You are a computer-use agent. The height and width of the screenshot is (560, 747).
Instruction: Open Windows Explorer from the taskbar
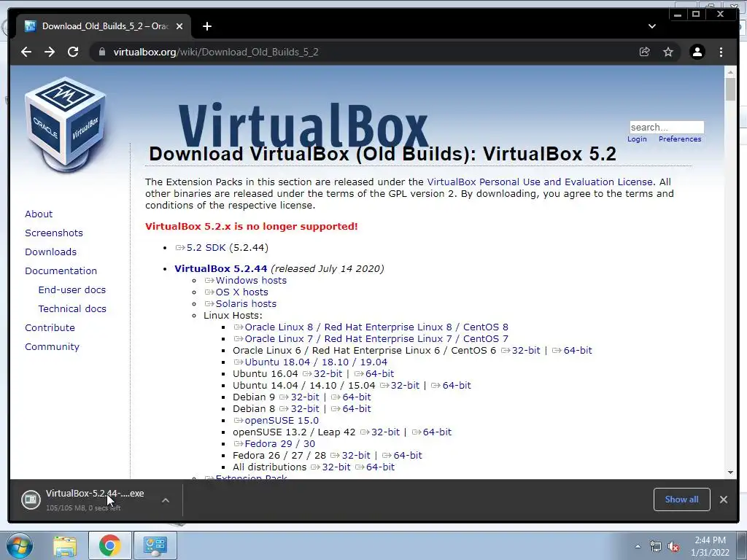pos(65,545)
